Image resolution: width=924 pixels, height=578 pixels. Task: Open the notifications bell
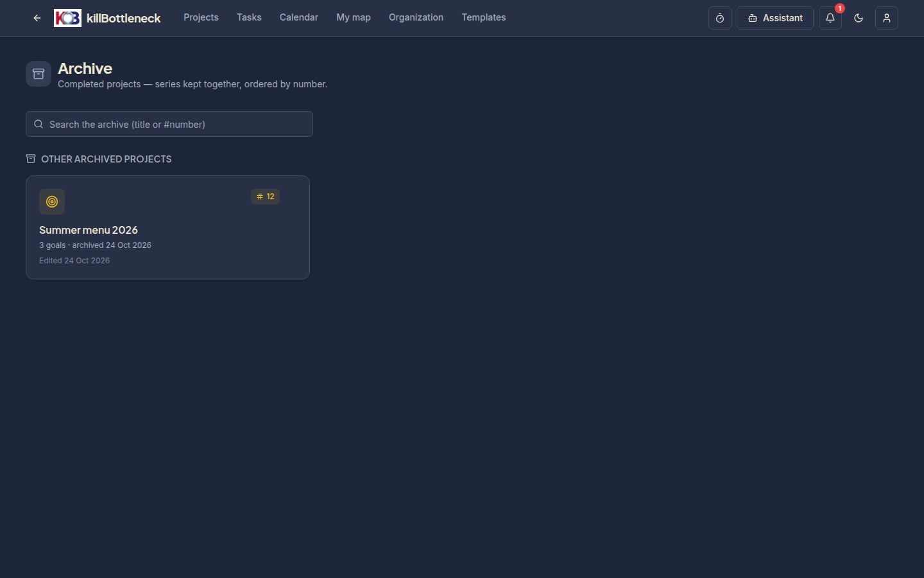(x=830, y=18)
